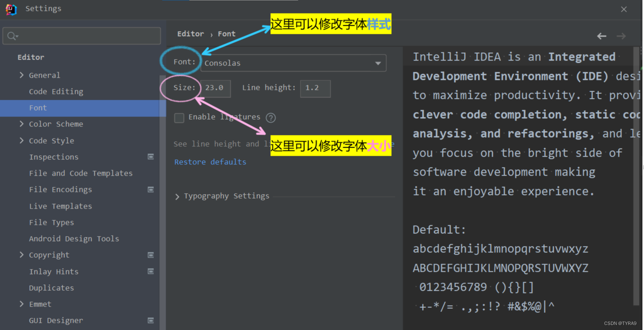Open Android Design Tools settings
Image resolution: width=644 pixels, height=330 pixels.
pyautogui.click(x=74, y=239)
